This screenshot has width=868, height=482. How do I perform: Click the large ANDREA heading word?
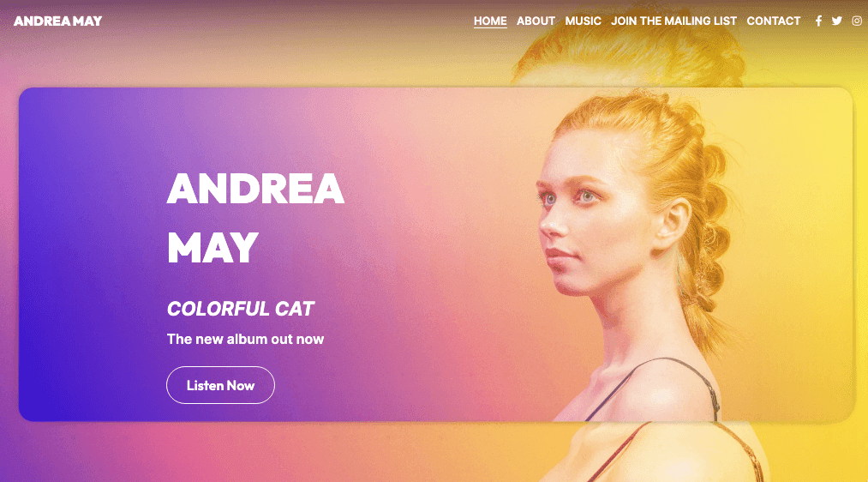[x=255, y=189]
